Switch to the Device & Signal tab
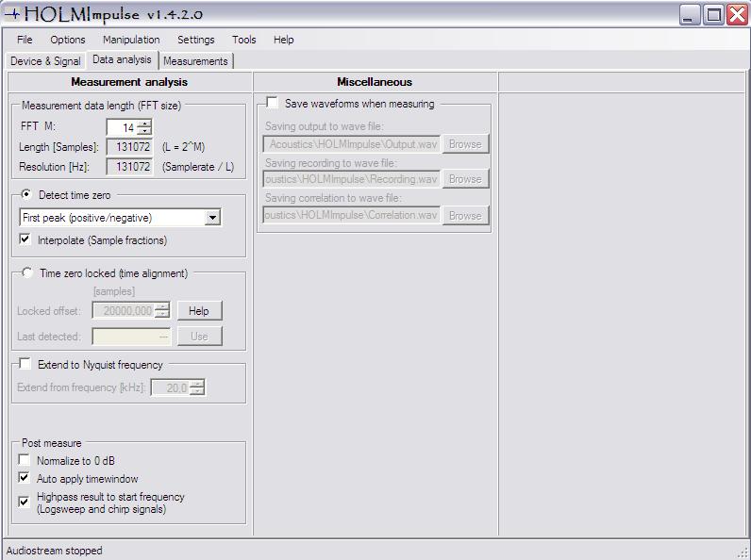 [45, 61]
